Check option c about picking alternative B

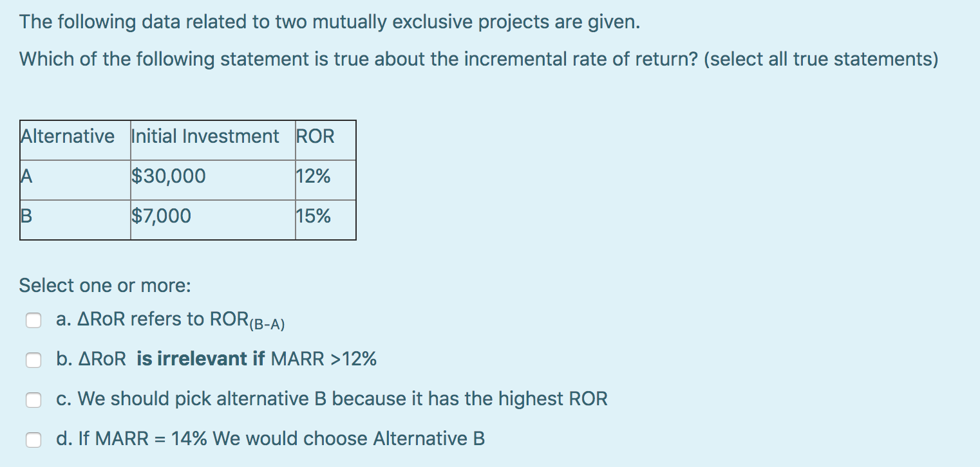click(33, 399)
